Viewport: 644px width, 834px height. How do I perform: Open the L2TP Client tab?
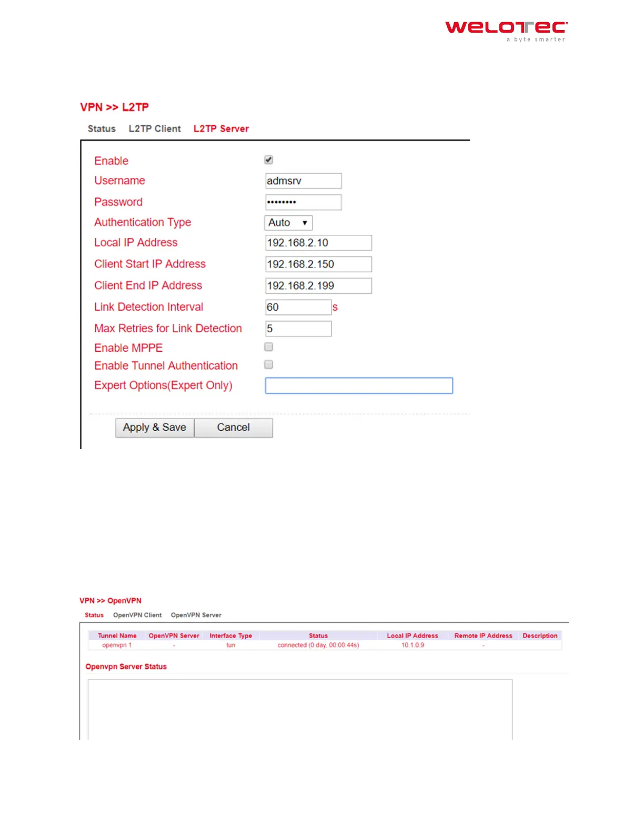tap(155, 128)
